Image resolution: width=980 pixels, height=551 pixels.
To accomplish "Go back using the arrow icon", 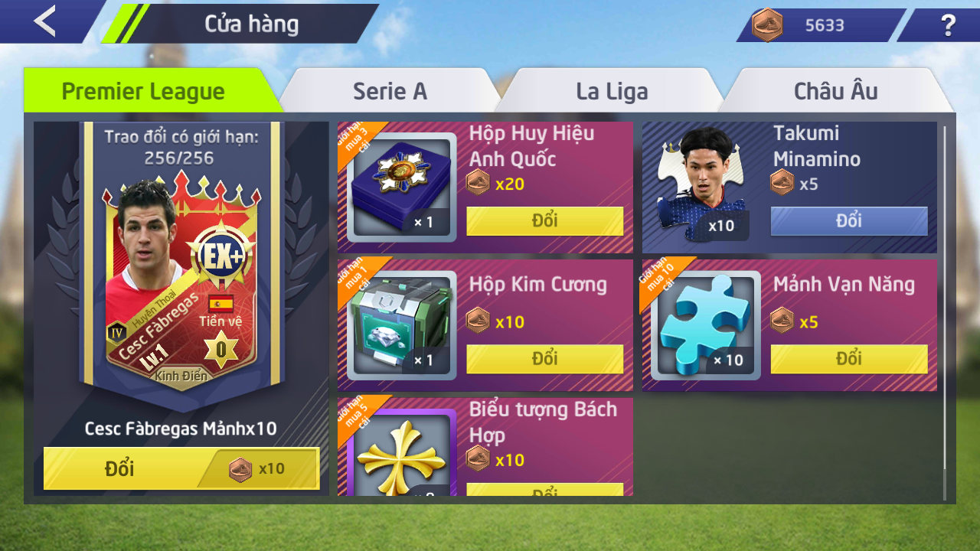I will tap(44, 21).
